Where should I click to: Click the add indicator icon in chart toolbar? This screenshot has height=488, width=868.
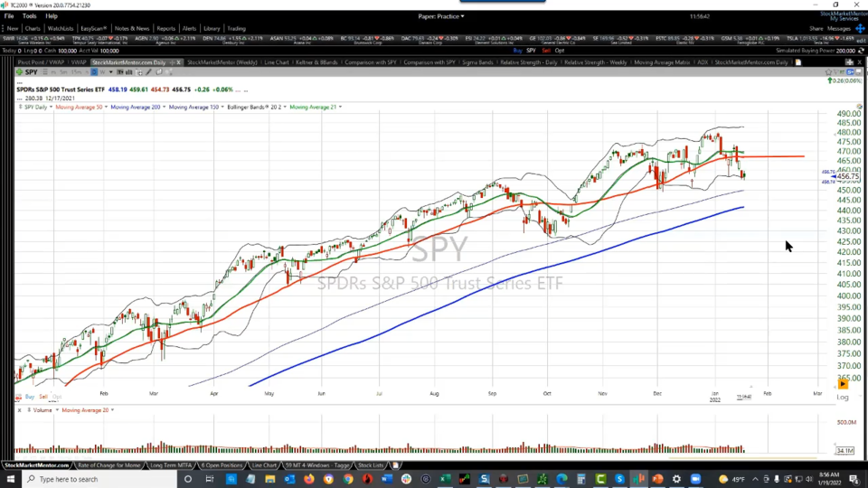(x=138, y=72)
